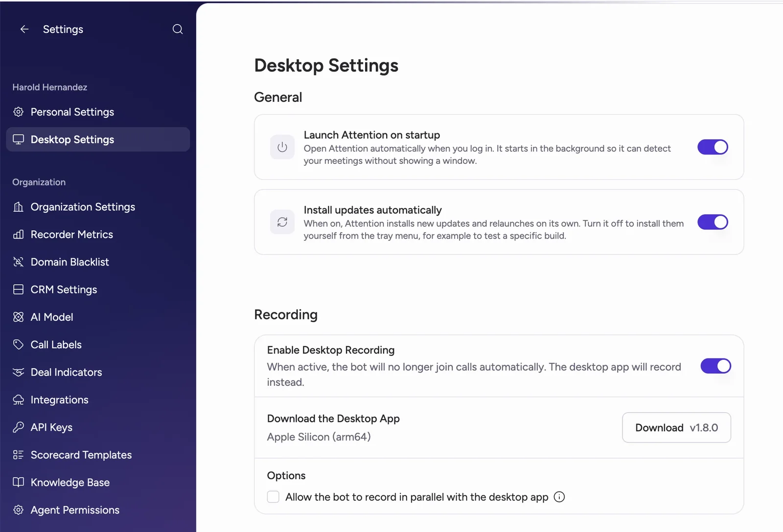The height and width of the screenshot is (532, 783).
Task: Toggle Install updates automatically switch
Action: click(713, 222)
